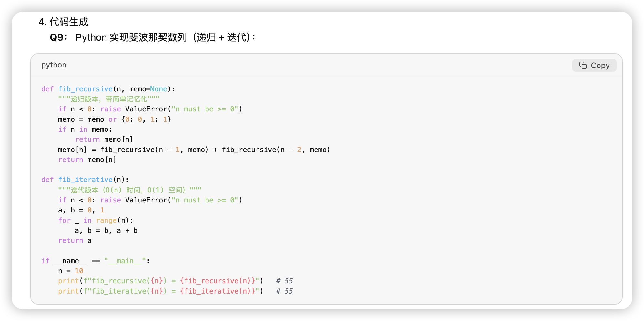644x321 pixels.
Task: Click the 递归版本 docstring line
Action: pos(109,99)
